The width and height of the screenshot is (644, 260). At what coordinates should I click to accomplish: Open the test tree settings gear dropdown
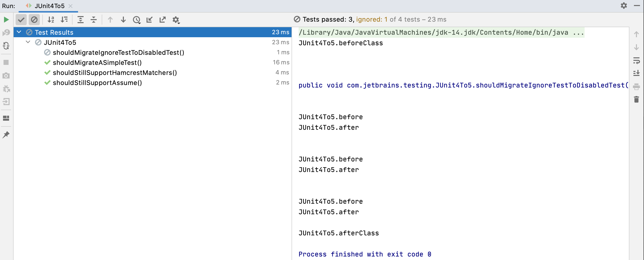point(176,20)
